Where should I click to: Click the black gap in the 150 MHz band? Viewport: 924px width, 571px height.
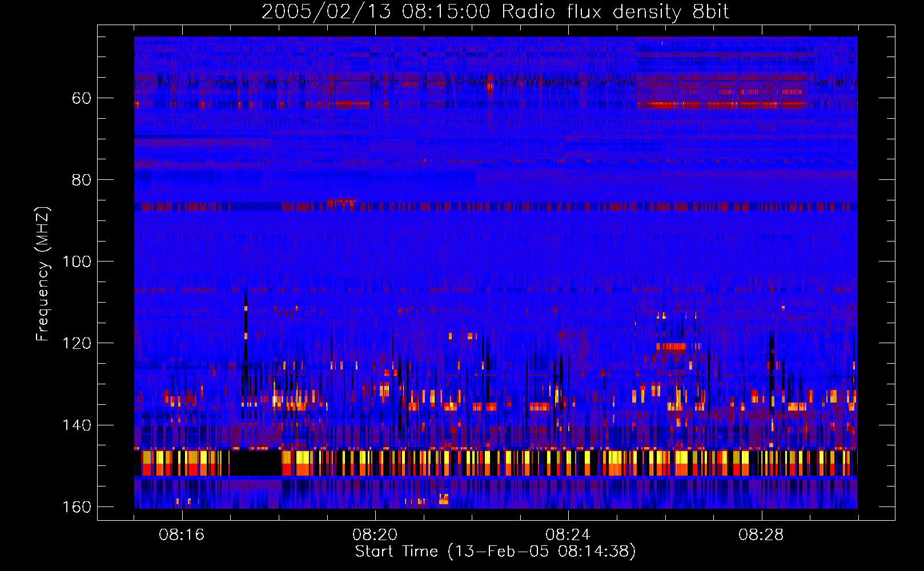click(x=255, y=463)
